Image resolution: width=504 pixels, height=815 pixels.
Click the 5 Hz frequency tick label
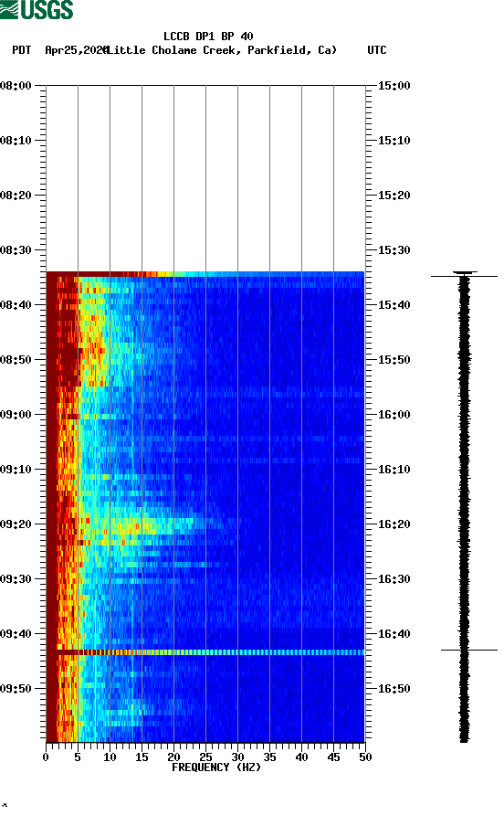tap(78, 757)
